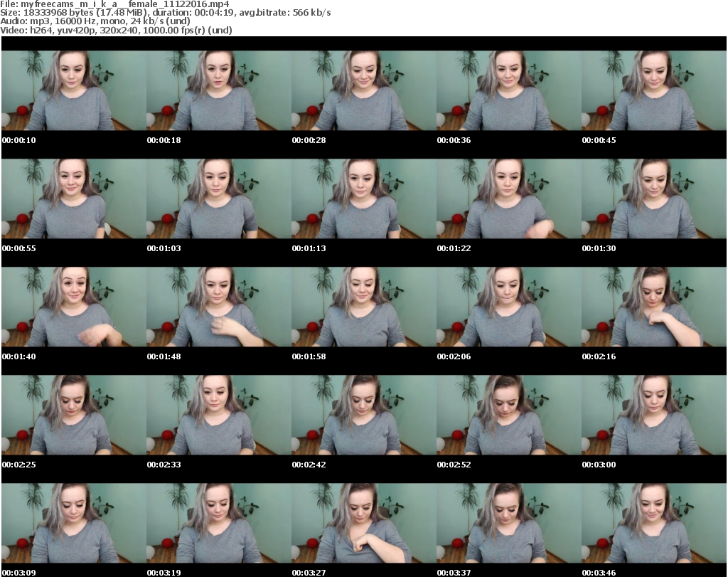The image size is (728, 577).
Task: Click the frame stamped 00:01:48
Action: coord(219,307)
